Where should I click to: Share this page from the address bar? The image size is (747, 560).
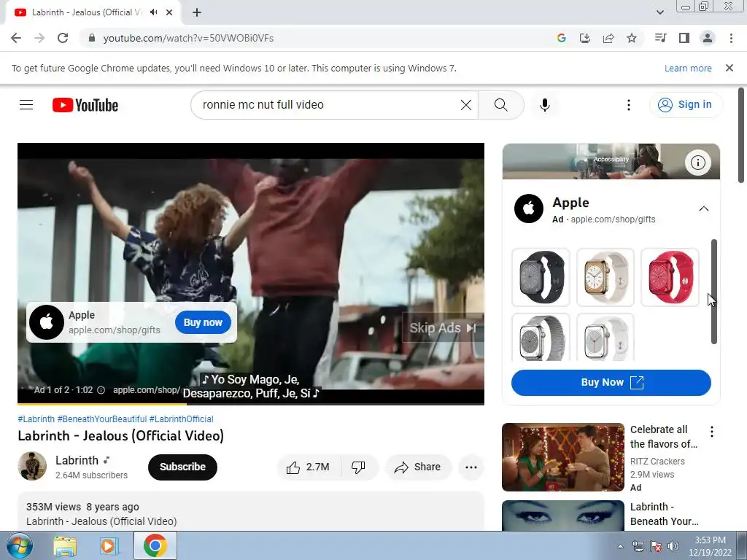point(608,38)
